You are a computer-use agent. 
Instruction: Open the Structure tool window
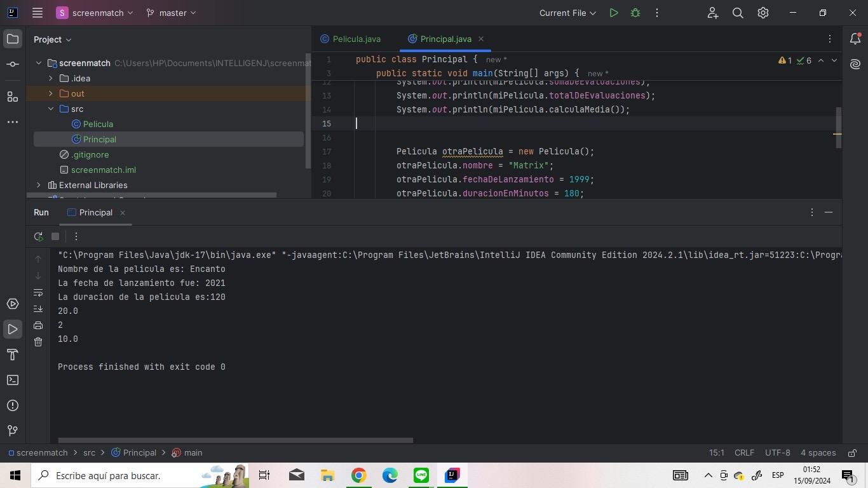(x=13, y=97)
